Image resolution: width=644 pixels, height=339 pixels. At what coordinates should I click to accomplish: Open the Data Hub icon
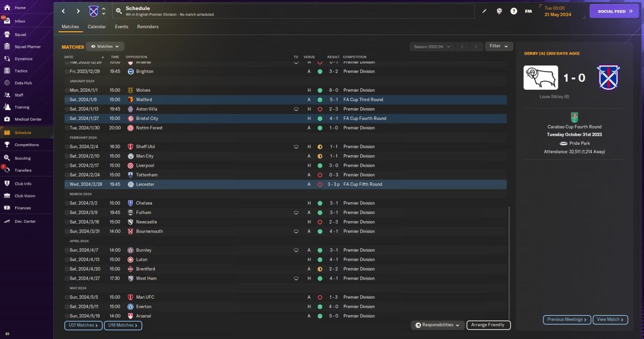coord(7,83)
